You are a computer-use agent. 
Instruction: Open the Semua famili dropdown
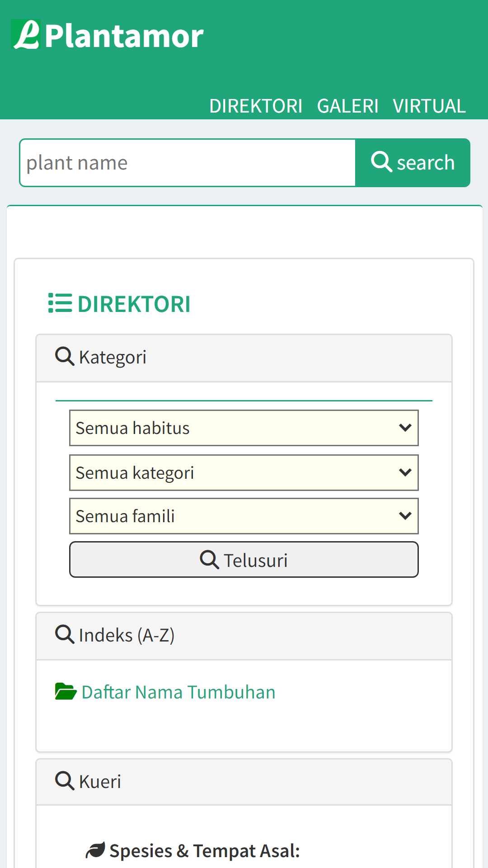tap(244, 516)
